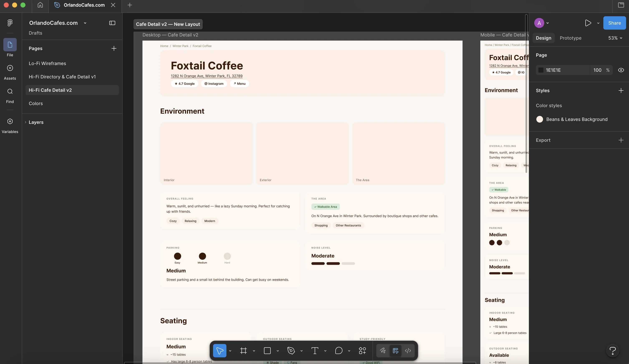Add a new page with plus
This screenshot has width=629, height=364.
click(x=114, y=48)
